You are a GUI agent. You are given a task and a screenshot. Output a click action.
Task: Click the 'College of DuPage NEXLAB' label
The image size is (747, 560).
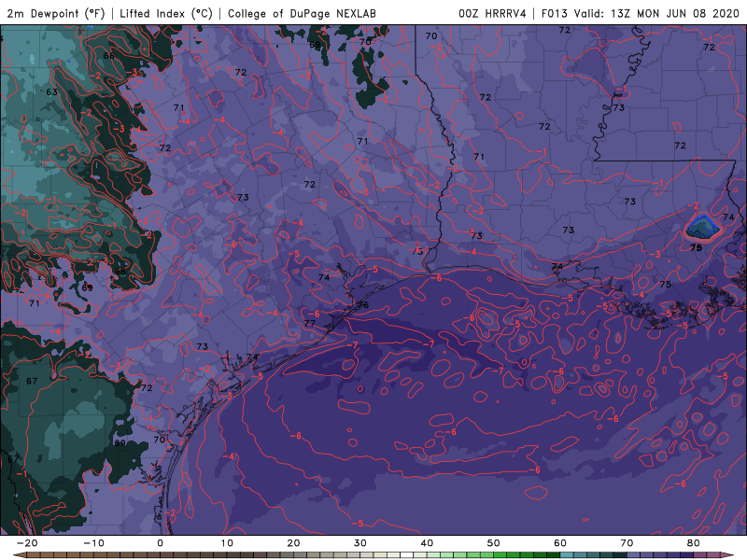(302, 13)
